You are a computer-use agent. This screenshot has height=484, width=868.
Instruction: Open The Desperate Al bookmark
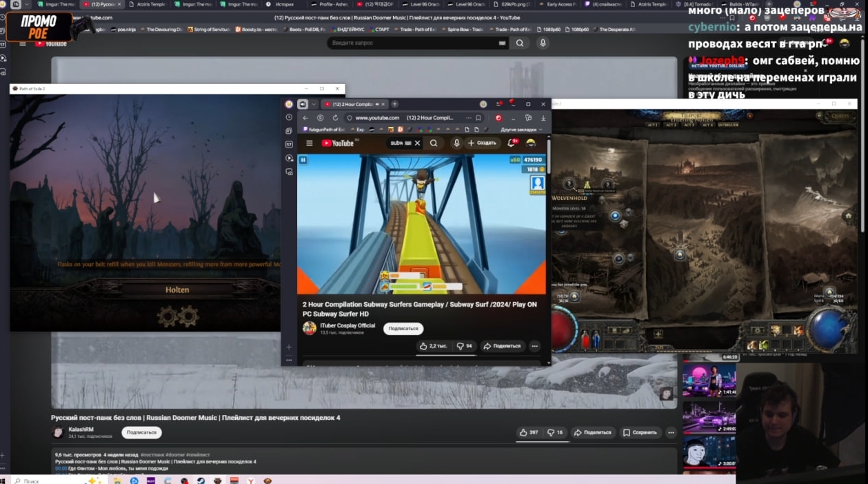pos(614,30)
